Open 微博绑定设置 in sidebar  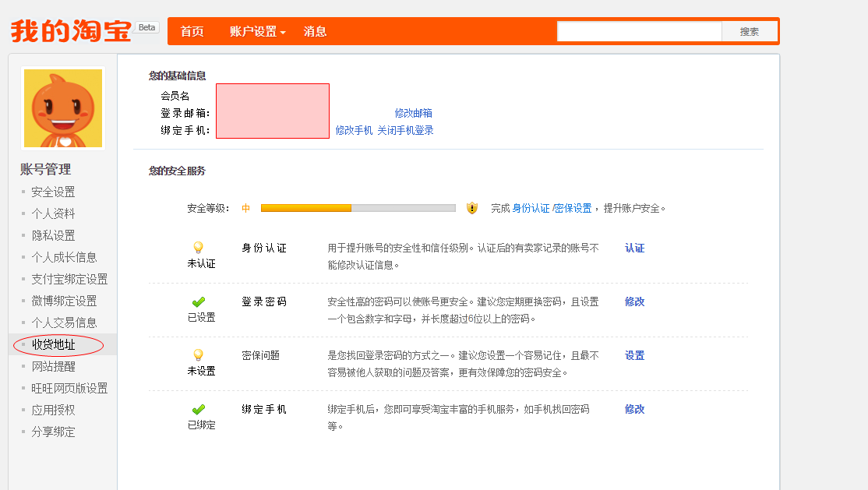tap(64, 301)
